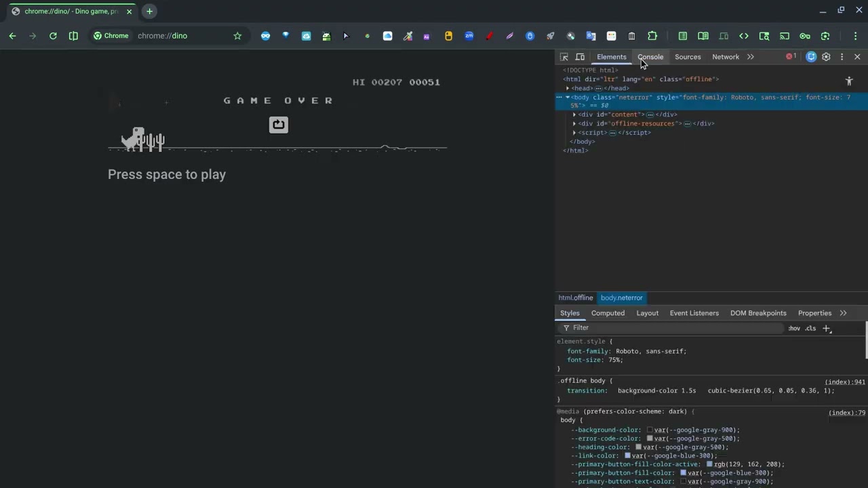868x488 pixels.
Task: Open the DevTools kebab customize menu
Action: pyautogui.click(x=842, y=57)
